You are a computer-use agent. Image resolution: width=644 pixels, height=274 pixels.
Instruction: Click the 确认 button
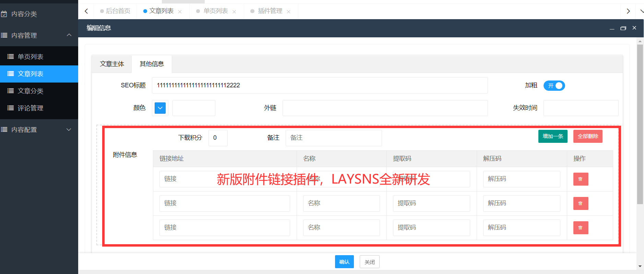click(x=344, y=262)
